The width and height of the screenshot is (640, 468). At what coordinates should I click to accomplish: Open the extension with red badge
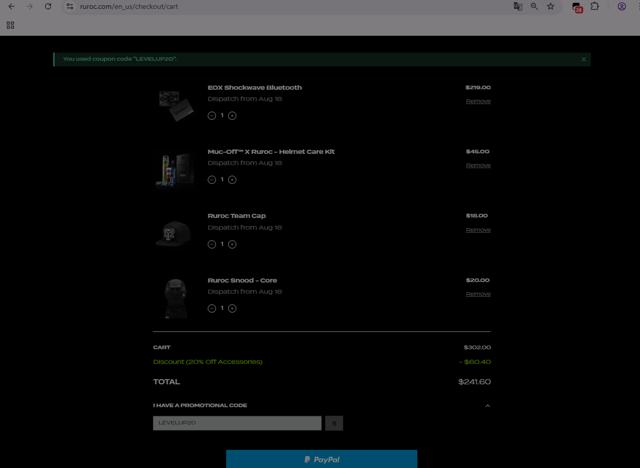(x=577, y=7)
